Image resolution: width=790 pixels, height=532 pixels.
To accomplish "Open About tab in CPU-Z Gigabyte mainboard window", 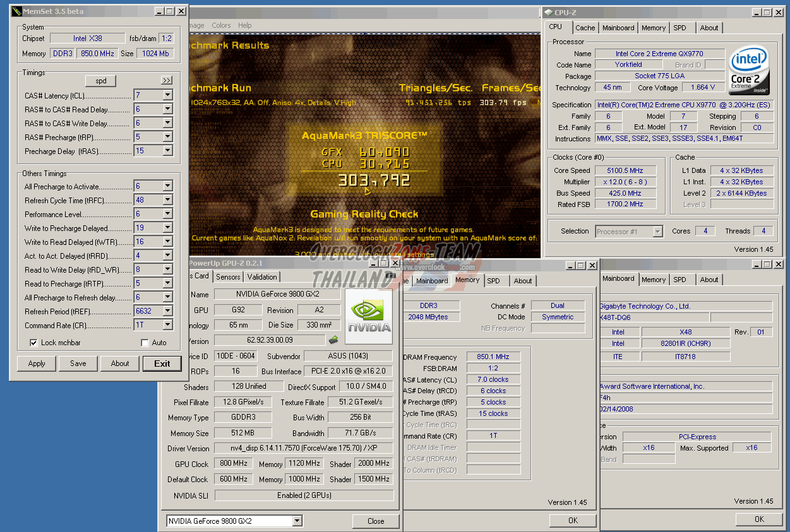I will (x=709, y=280).
